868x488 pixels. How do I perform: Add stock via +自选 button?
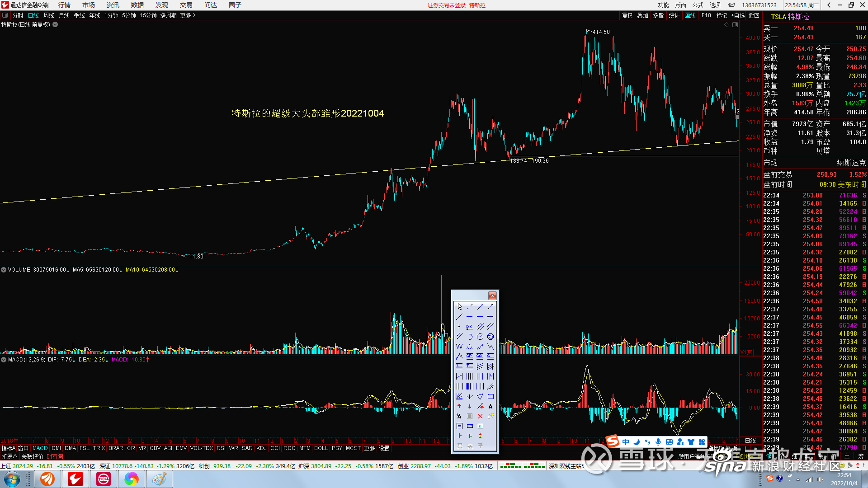pyautogui.click(x=738, y=15)
